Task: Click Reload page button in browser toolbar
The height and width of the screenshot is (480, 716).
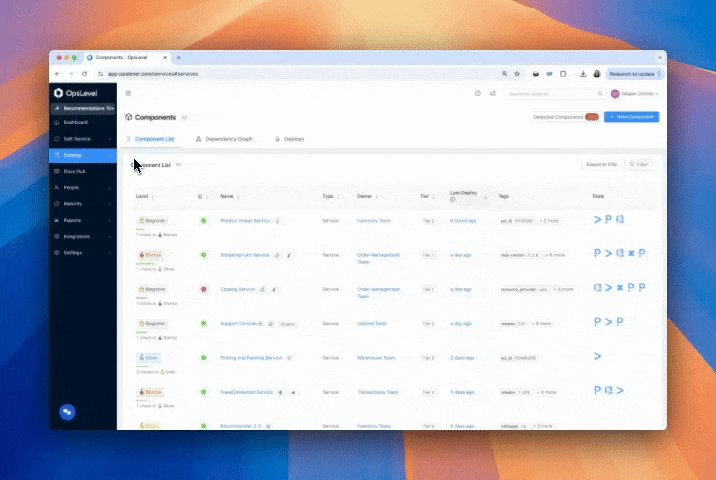Action: (x=84, y=74)
